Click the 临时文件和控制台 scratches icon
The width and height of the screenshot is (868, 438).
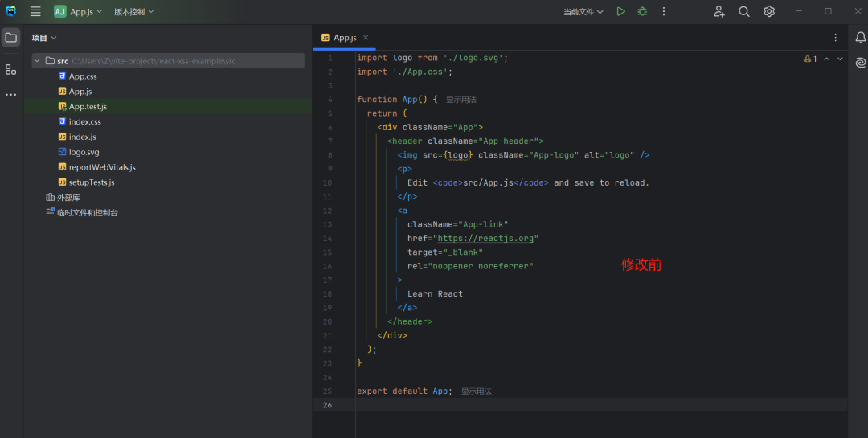click(50, 212)
